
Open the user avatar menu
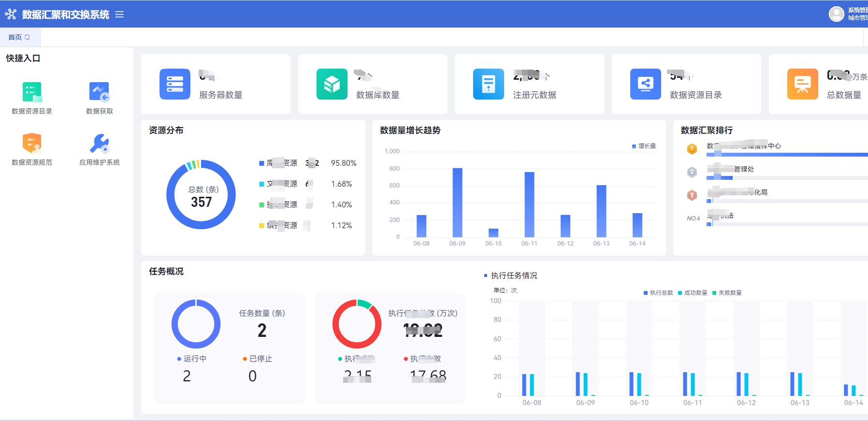coord(836,14)
